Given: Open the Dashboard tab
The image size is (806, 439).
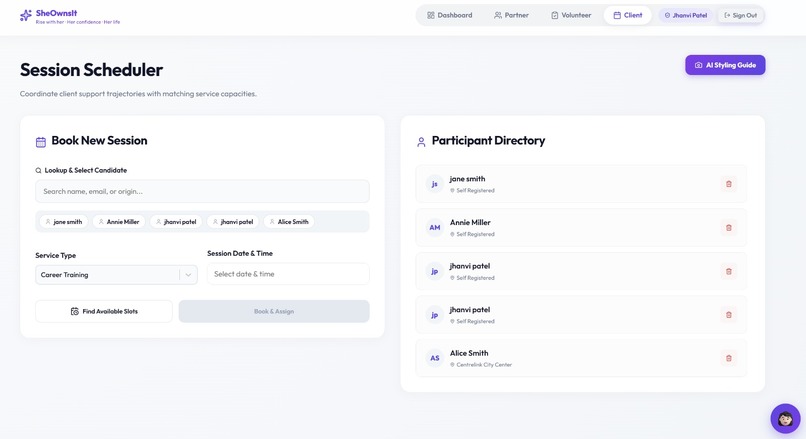Looking at the screenshot, I should 450,15.
